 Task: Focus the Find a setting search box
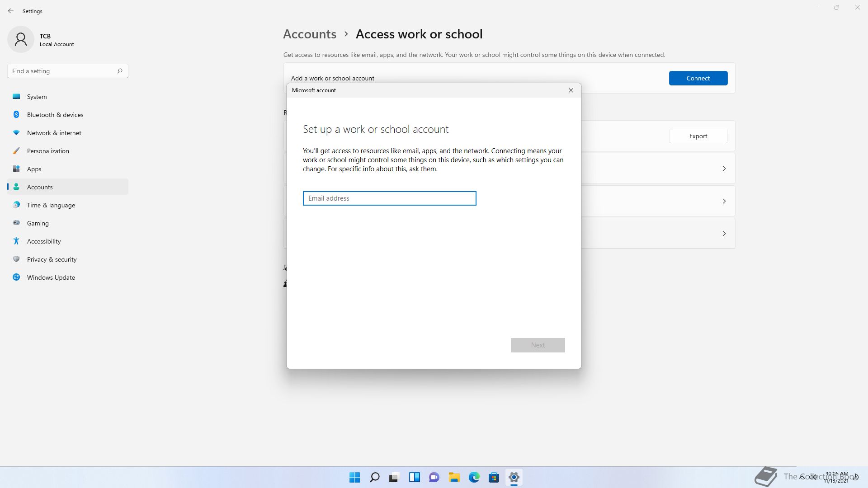(68, 71)
